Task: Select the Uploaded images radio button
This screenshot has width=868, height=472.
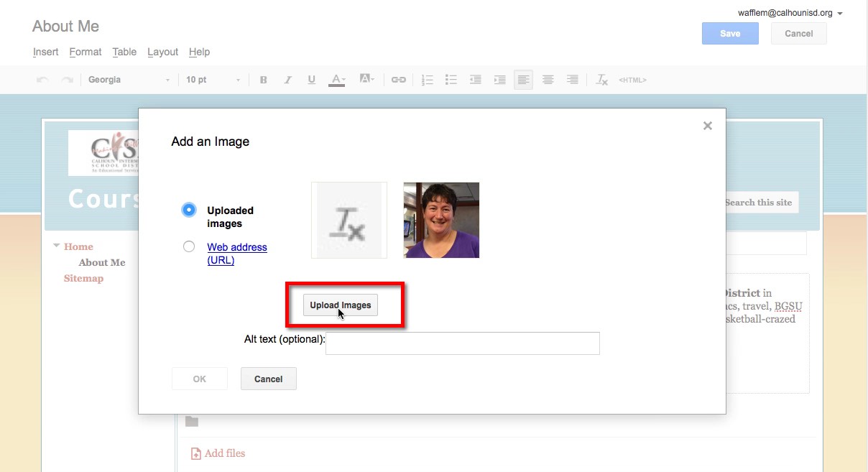Action: (x=188, y=209)
